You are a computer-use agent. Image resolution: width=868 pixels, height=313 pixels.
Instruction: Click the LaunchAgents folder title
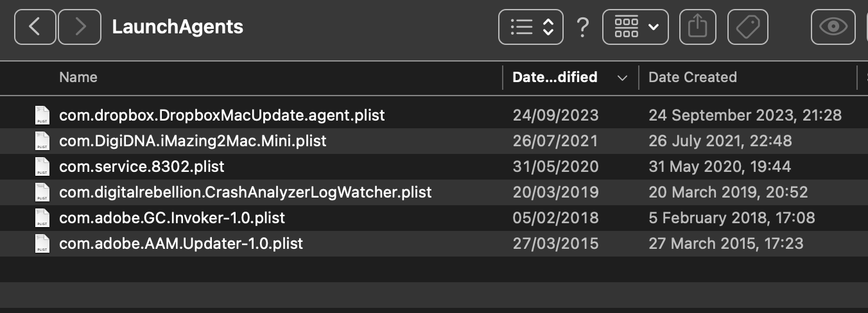click(x=177, y=26)
